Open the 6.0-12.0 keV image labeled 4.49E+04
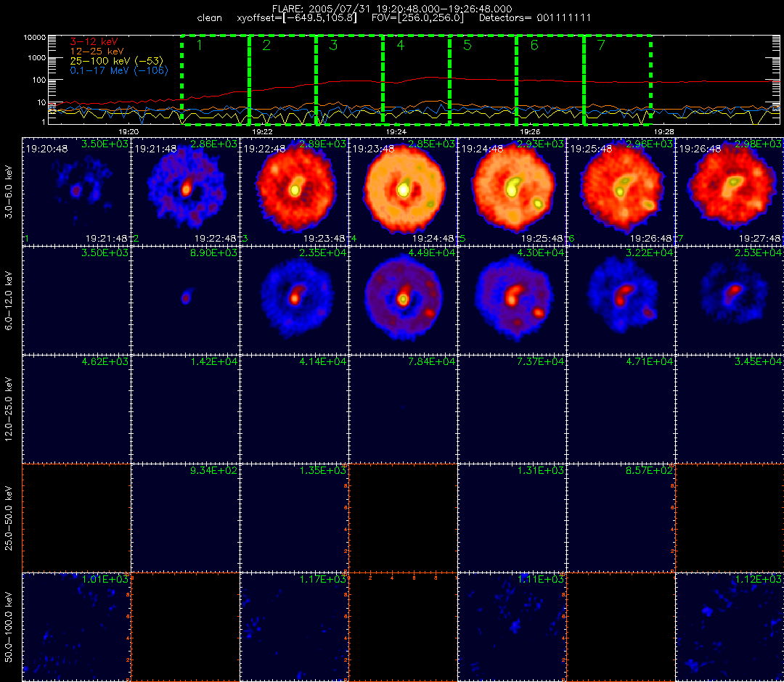Screen dimensions: 784x682 coord(404,301)
